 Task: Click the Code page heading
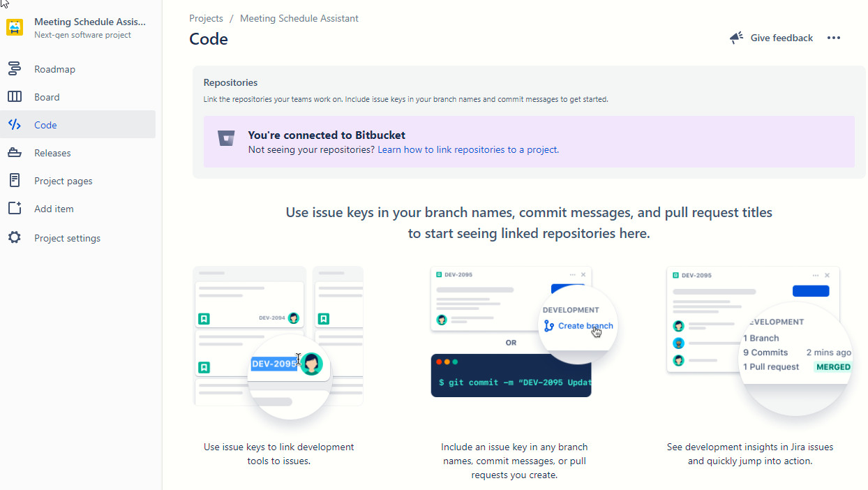tap(209, 39)
